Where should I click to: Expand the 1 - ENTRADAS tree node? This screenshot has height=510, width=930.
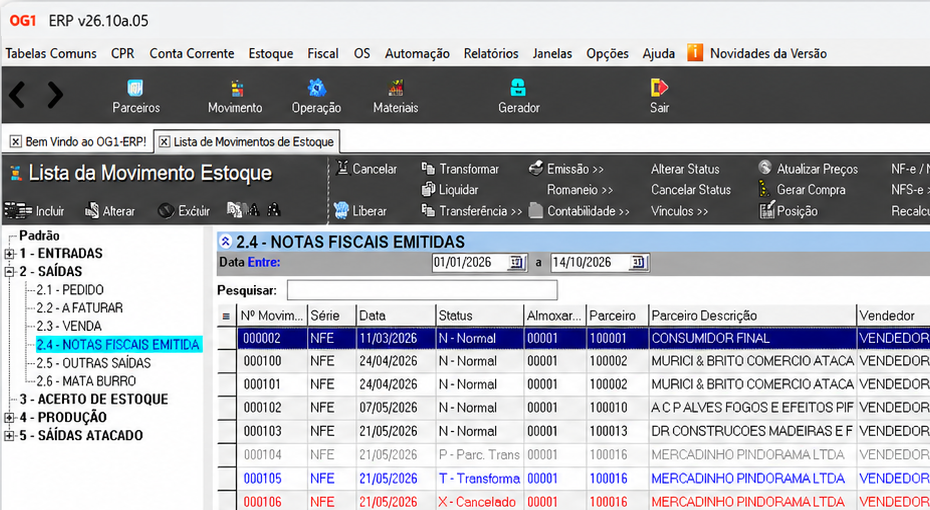tap(9, 254)
